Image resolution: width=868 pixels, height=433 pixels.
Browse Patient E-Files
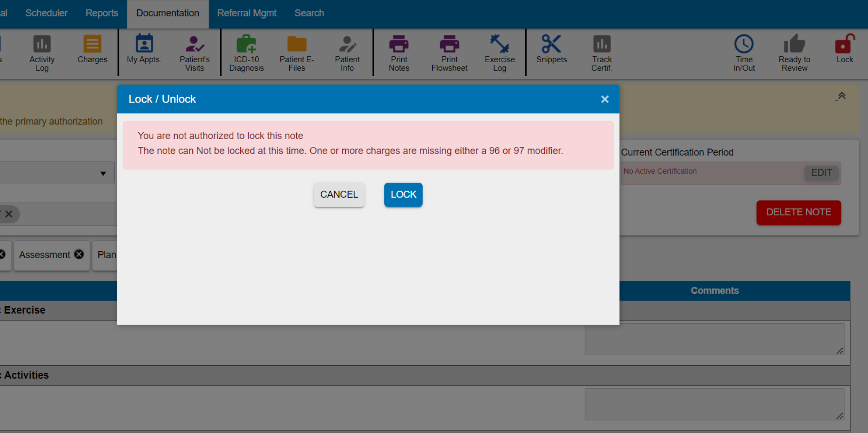(296, 52)
